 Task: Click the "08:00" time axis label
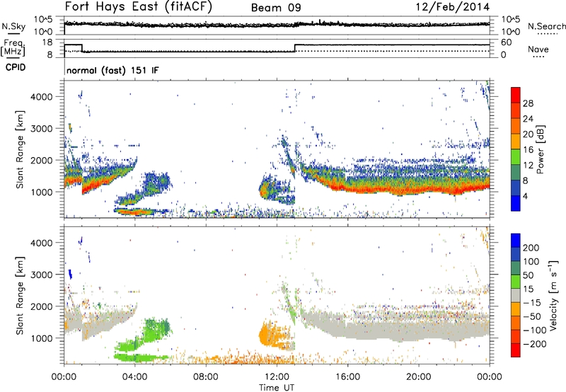206,377
